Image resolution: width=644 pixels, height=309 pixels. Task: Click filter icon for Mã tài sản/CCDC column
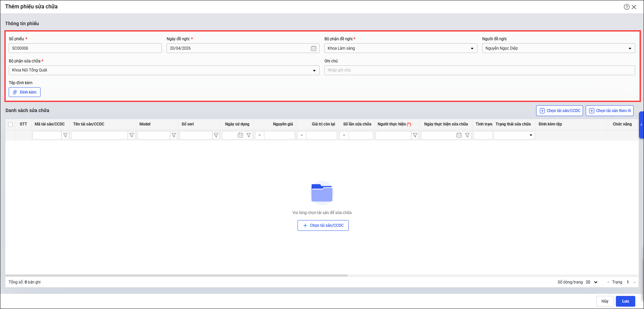pyautogui.click(x=66, y=135)
